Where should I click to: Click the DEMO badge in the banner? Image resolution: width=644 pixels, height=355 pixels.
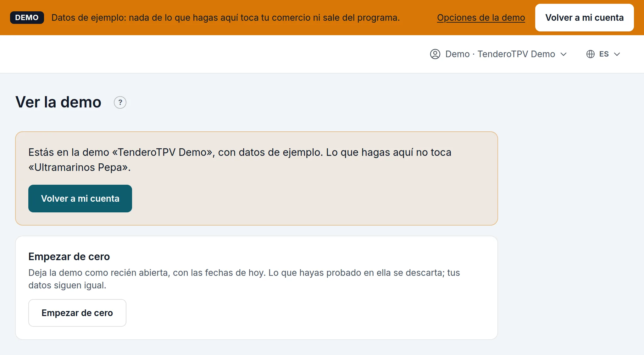pos(27,18)
